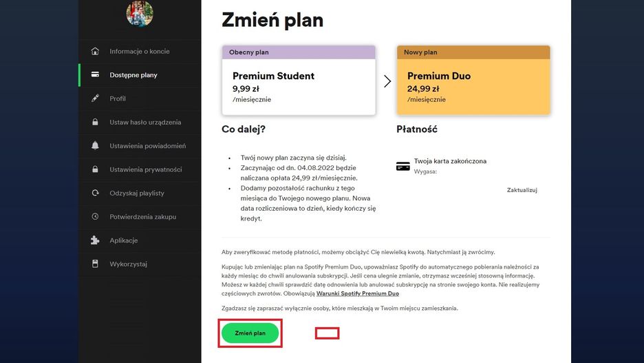Click the credit card icon under Płatność
Screen dimensions: 644x363
[403, 166]
